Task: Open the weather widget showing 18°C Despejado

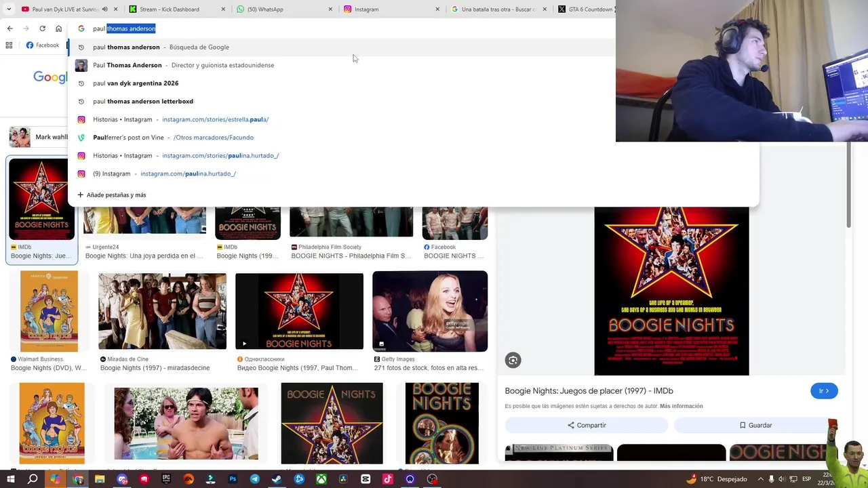Action: pos(716,479)
